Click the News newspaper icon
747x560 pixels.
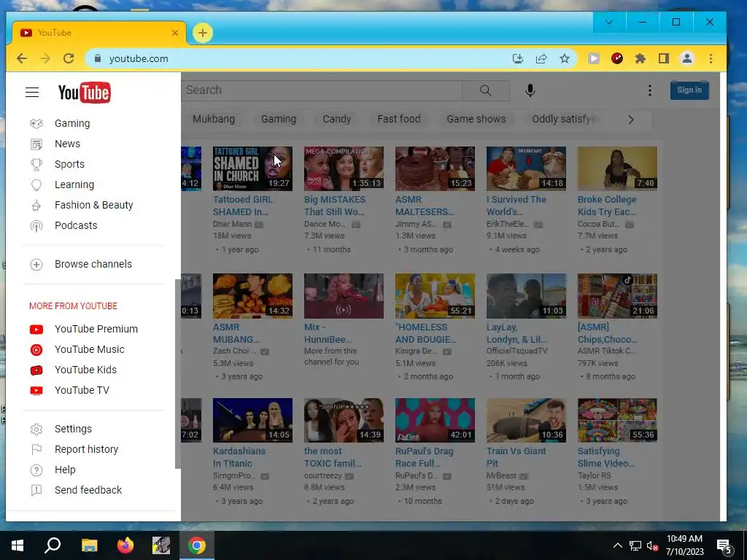tap(36, 144)
